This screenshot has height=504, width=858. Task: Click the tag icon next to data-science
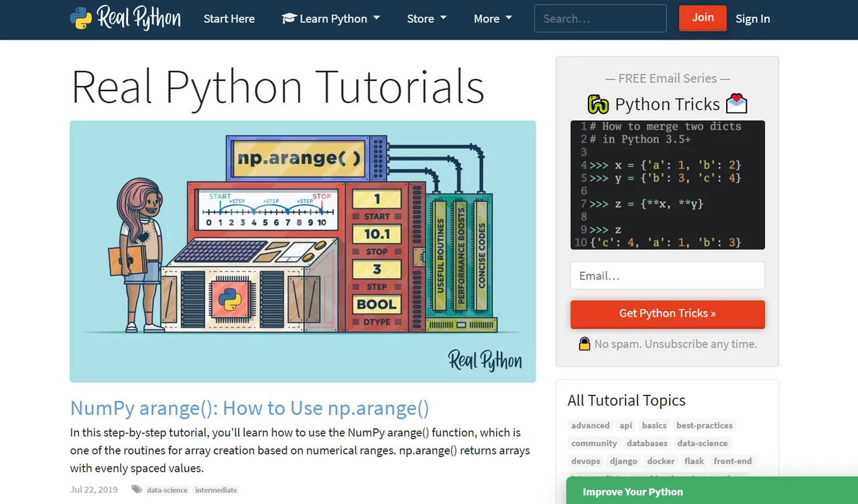(137, 490)
